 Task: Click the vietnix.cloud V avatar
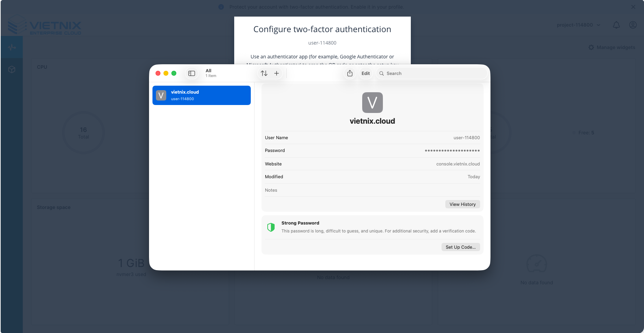[372, 103]
